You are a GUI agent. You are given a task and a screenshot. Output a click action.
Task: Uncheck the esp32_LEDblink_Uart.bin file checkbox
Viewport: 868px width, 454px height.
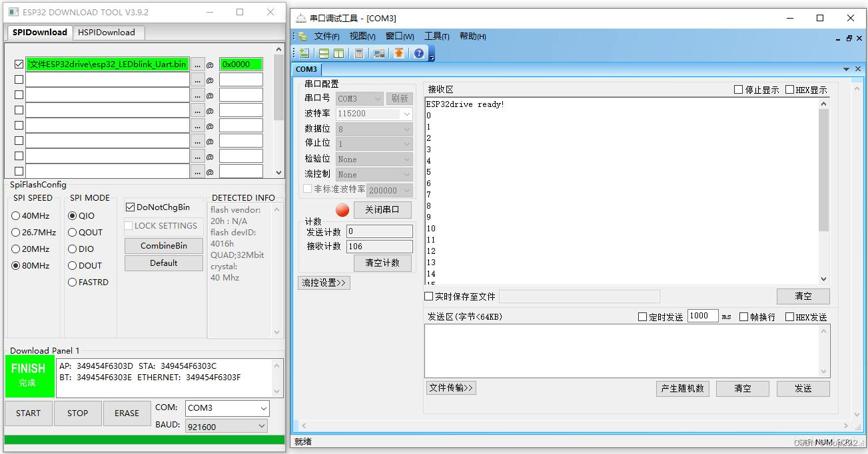19,64
